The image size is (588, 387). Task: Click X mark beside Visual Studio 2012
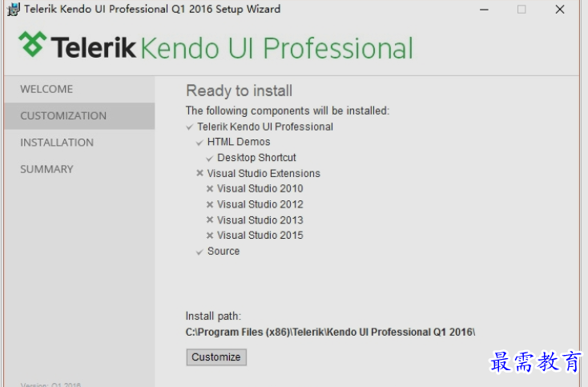pos(210,204)
